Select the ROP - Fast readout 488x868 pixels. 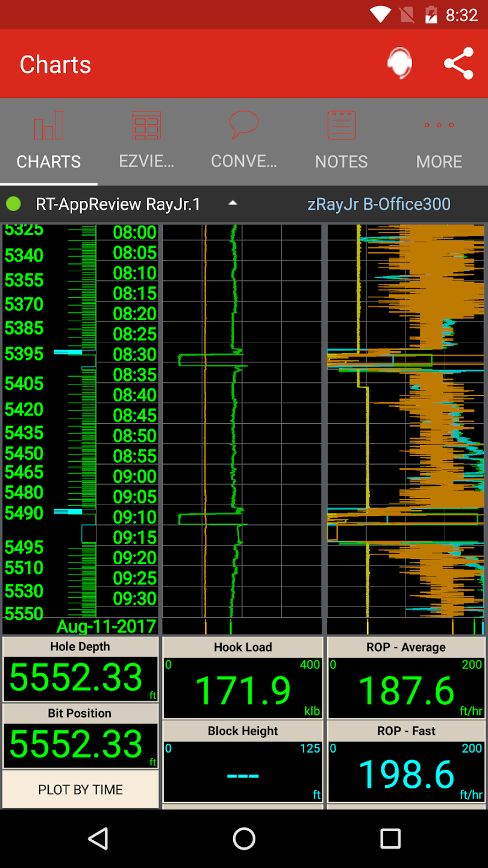[x=406, y=762]
